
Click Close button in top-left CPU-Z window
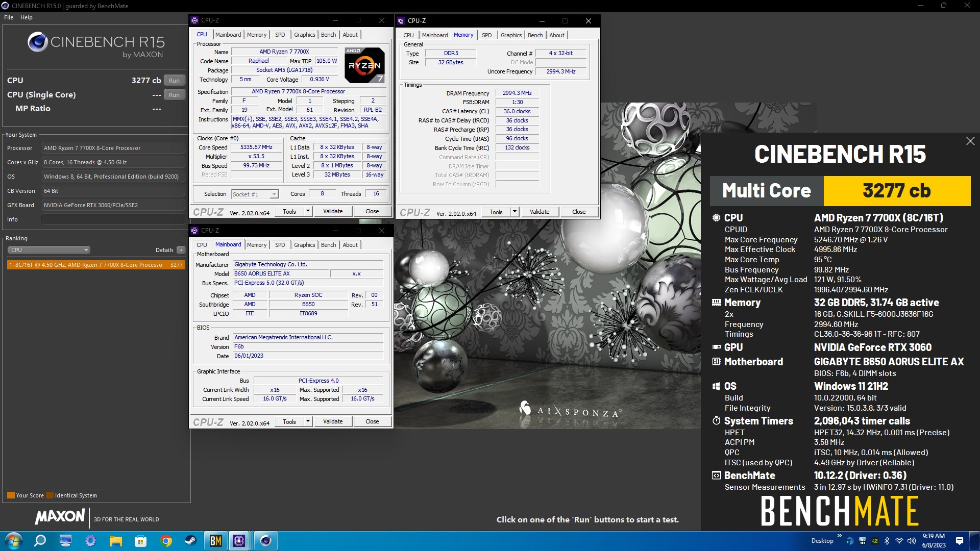click(372, 211)
